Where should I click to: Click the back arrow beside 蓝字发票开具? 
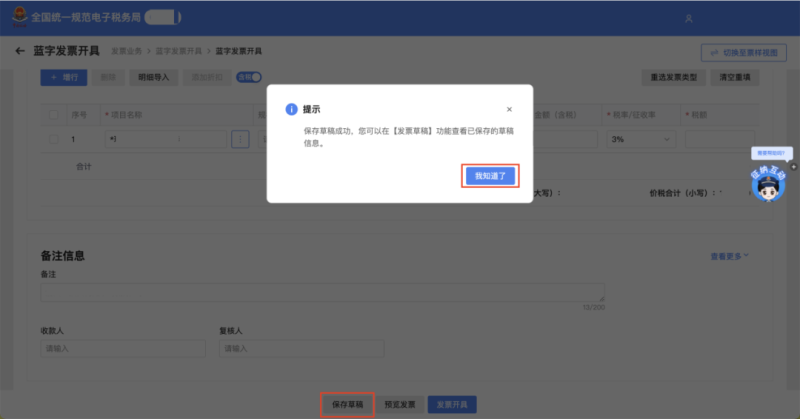click(x=20, y=51)
